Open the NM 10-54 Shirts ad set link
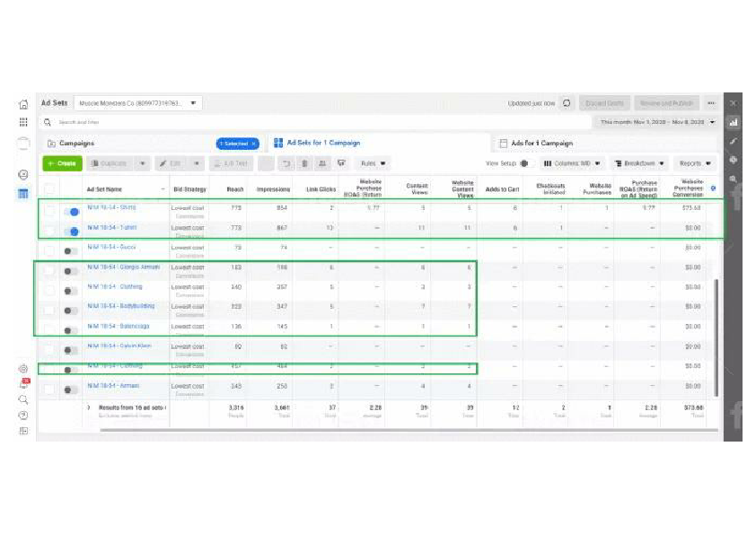This screenshot has width=756, height=534. (111, 207)
